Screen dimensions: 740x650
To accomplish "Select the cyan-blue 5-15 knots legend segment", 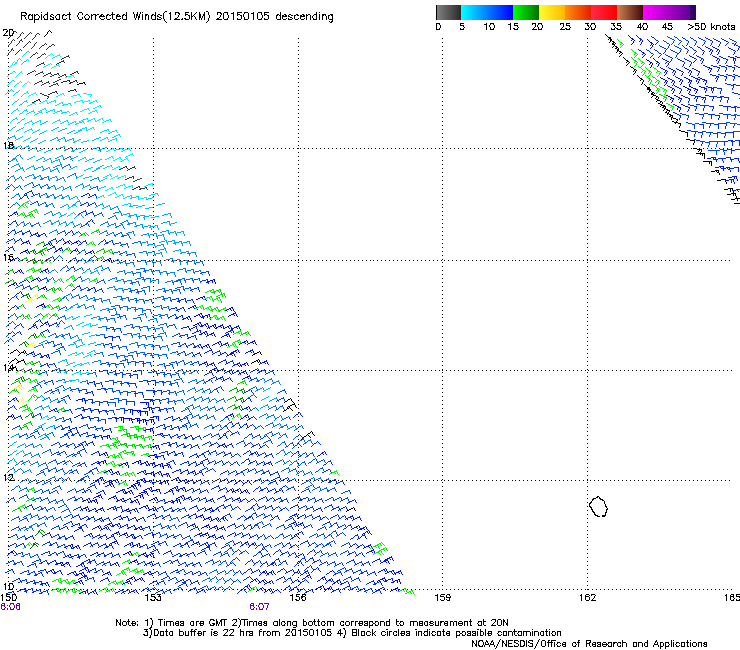I will [x=487, y=12].
